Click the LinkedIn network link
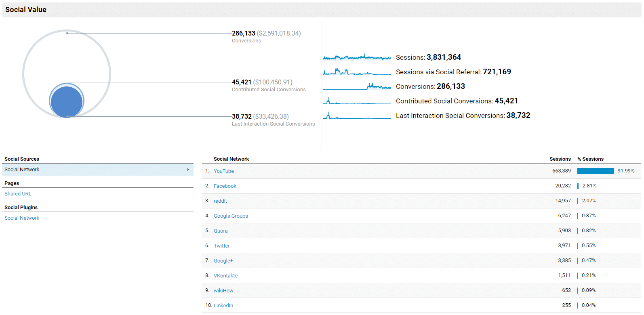Viewport: 644px width, 315px height. click(223, 306)
